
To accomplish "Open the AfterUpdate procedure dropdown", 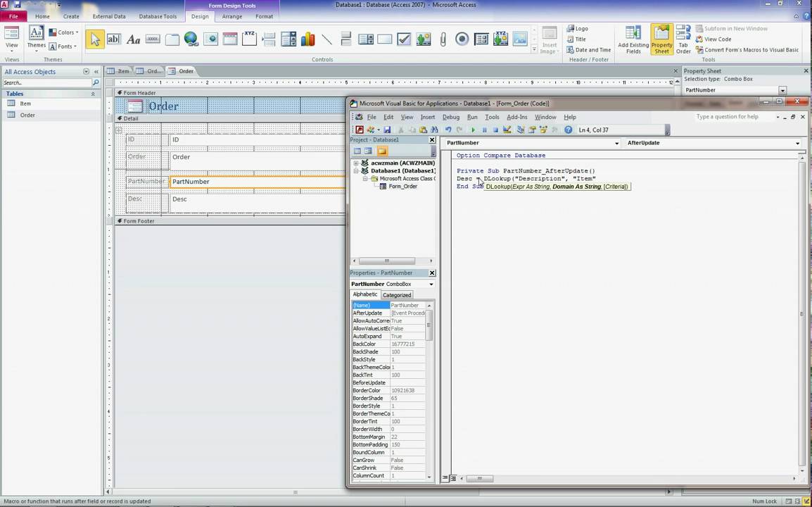I will pyautogui.click(x=797, y=143).
